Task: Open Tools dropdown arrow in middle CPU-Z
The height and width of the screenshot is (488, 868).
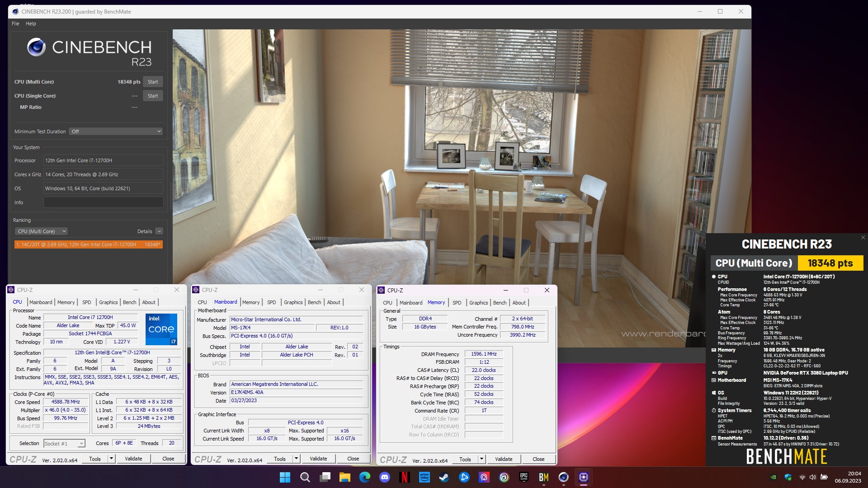Action: 297,459
